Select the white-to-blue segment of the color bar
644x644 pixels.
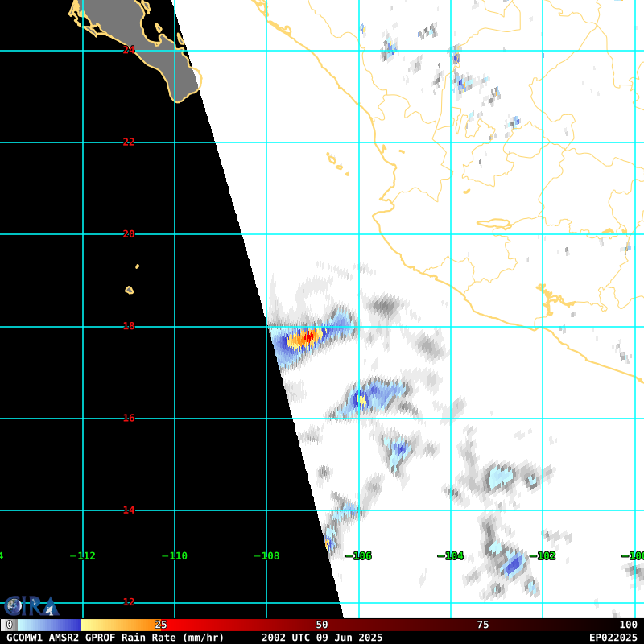pyautogui.click(x=48, y=625)
